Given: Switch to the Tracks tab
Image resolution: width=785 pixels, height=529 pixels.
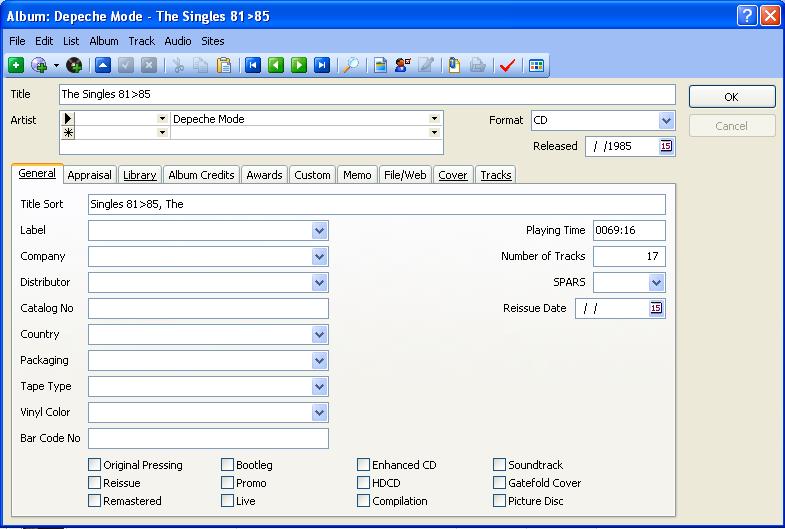Looking at the screenshot, I should [496, 175].
